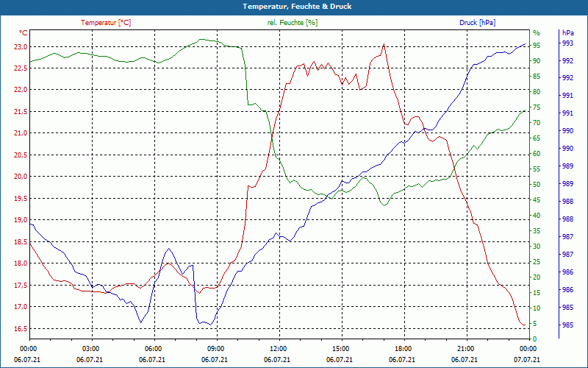
Task: Click the '17,0' temperature axis value
Action: 21,307
